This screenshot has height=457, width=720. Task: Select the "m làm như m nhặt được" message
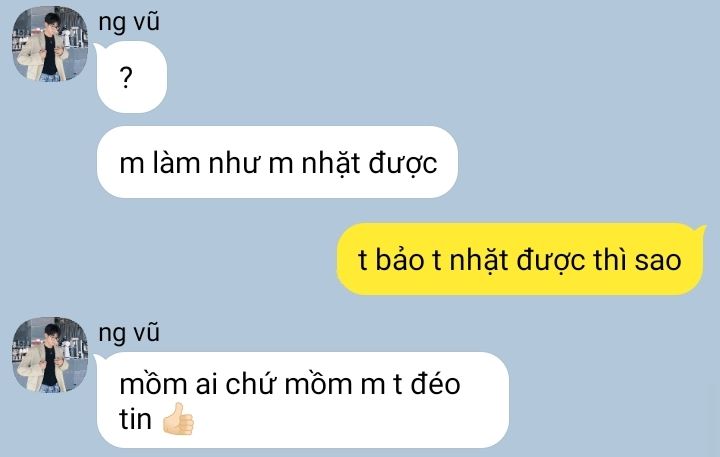277,162
